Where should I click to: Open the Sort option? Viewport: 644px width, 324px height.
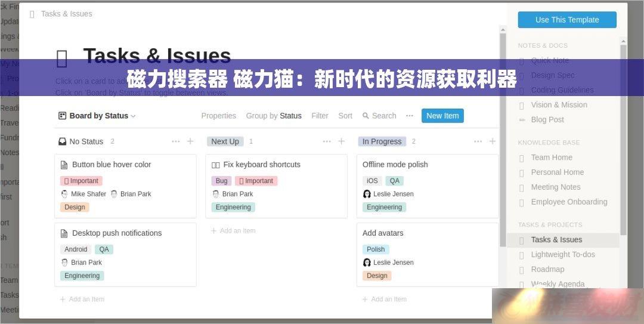click(345, 116)
